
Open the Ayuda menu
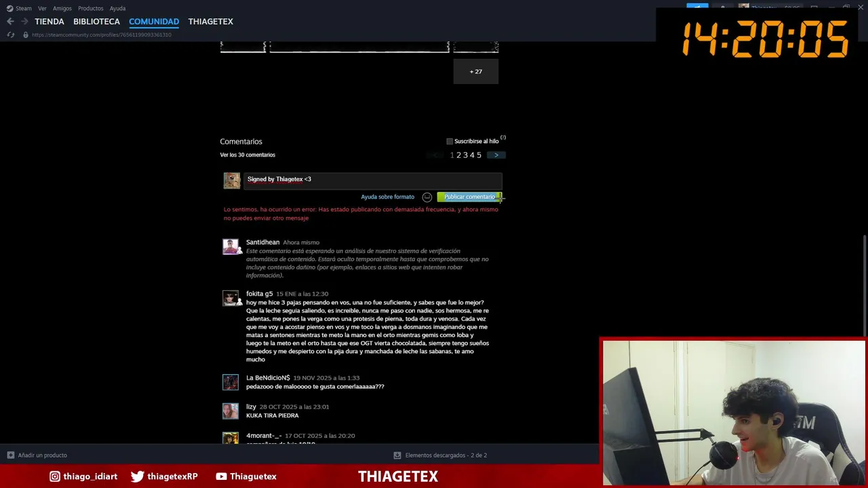coord(117,8)
